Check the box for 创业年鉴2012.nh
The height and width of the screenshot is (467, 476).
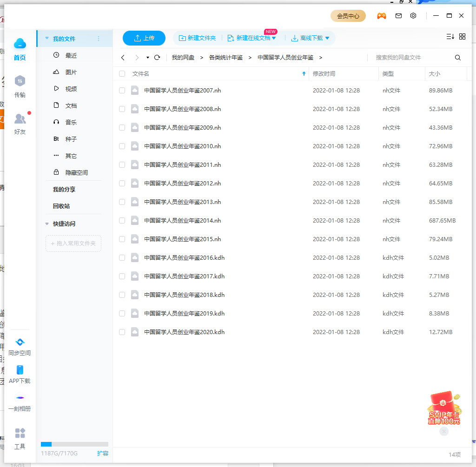point(122,183)
